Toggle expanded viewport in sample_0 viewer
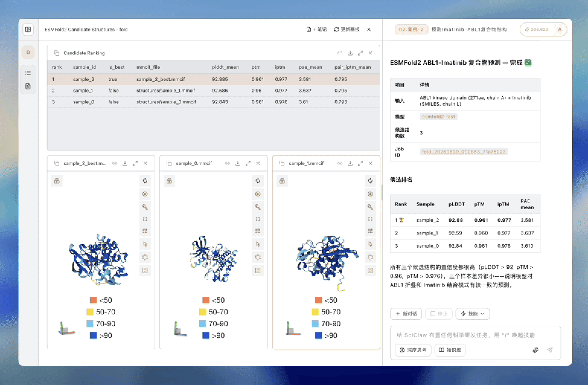 tap(258, 219)
